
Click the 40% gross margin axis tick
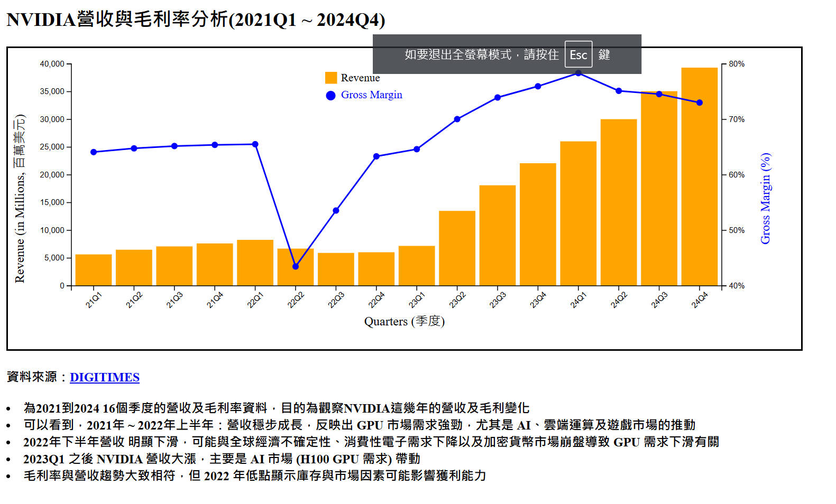coord(737,286)
